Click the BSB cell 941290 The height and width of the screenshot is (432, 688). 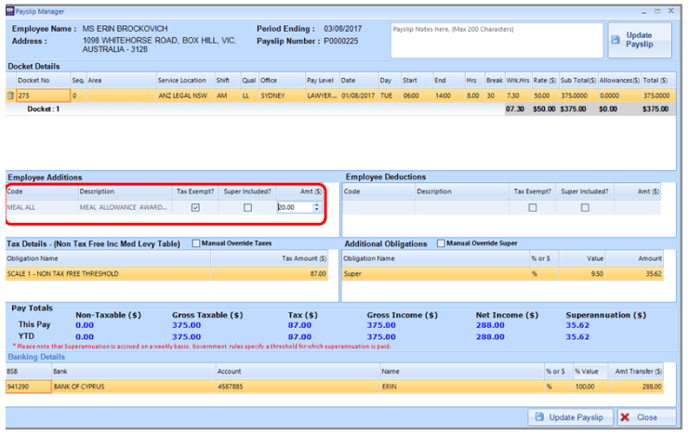pos(29,386)
